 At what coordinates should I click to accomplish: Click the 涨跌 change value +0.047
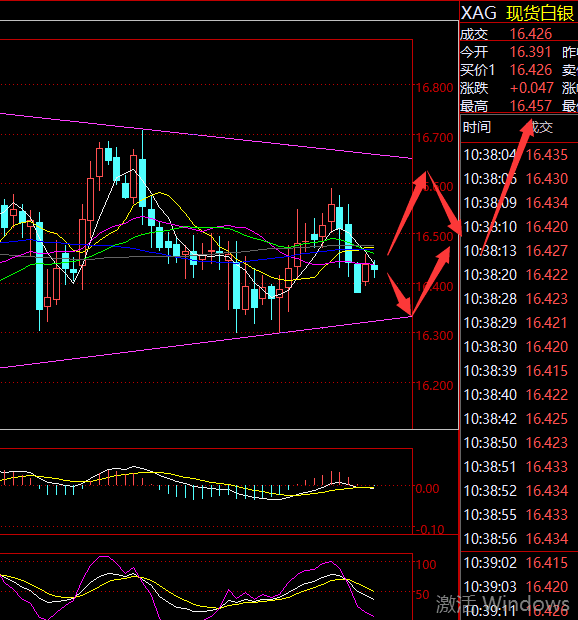click(x=532, y=88)
